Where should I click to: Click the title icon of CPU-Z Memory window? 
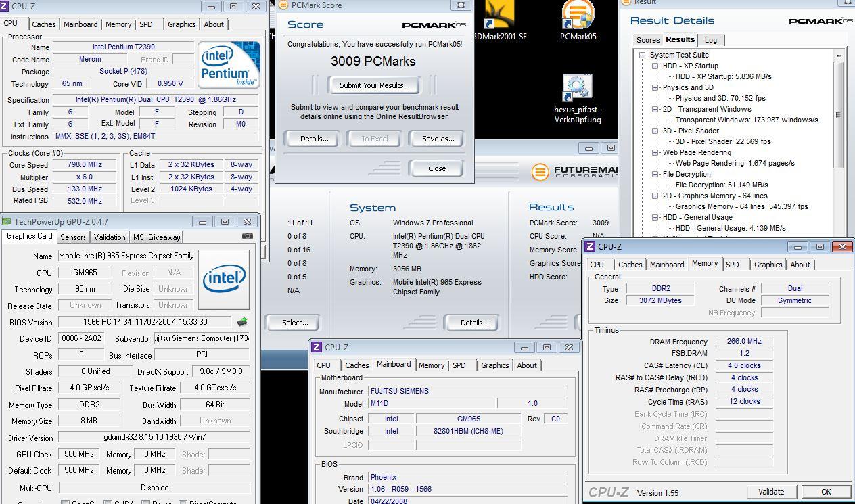pos(590,246)
